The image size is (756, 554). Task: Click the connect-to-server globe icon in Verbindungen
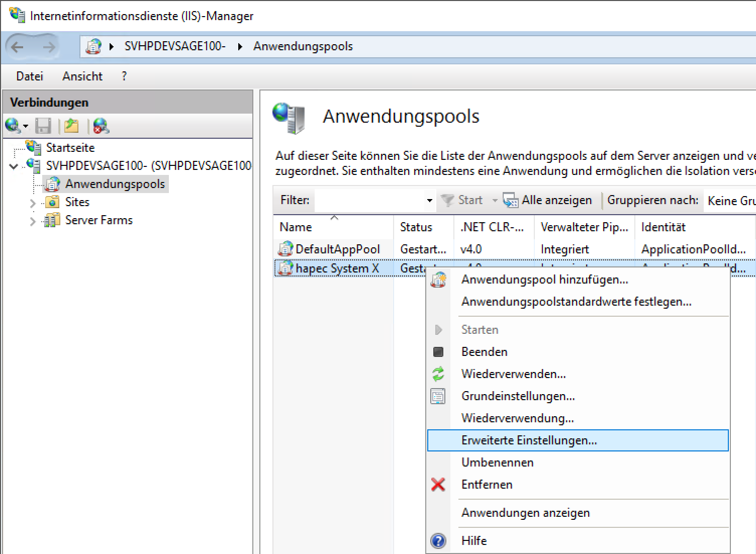point(13,126)
